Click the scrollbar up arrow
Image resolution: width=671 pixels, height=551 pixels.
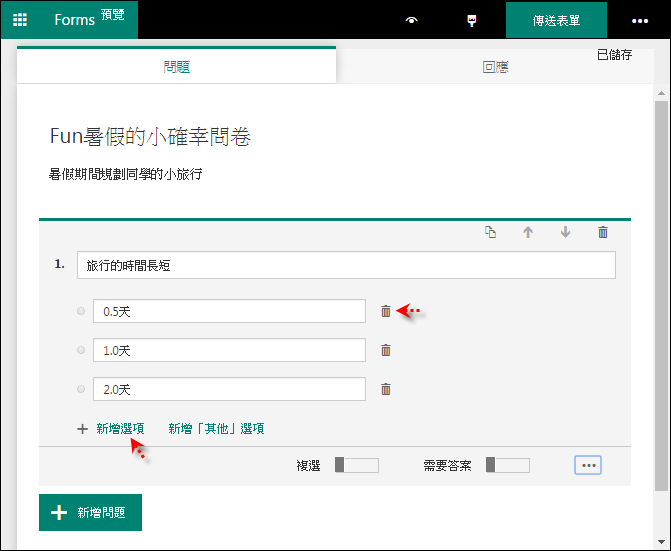[662, 93]
